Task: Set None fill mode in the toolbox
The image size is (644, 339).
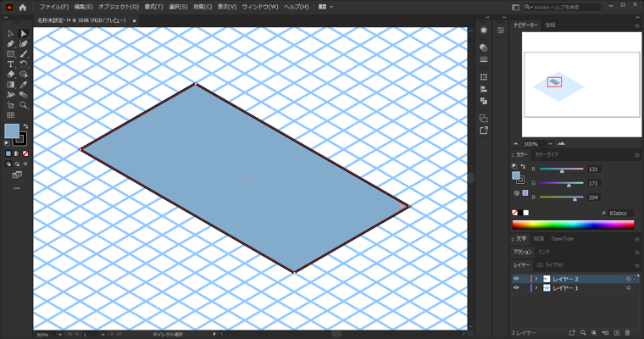Action: [25, 153]
